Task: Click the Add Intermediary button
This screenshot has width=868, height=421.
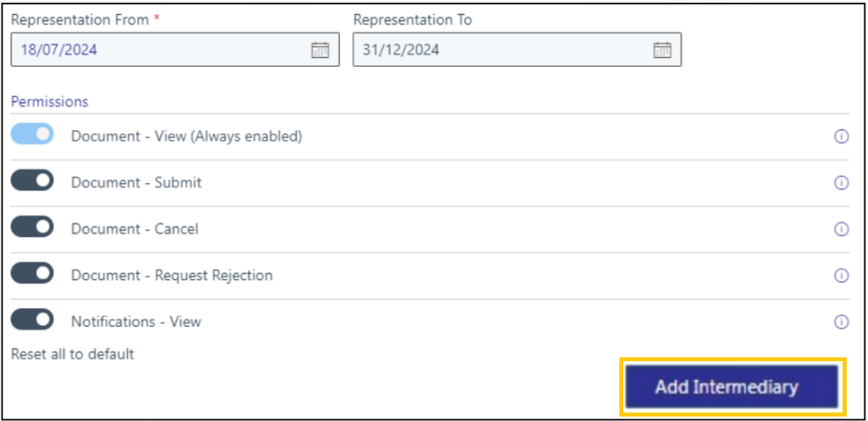Action: coord(732,388)
